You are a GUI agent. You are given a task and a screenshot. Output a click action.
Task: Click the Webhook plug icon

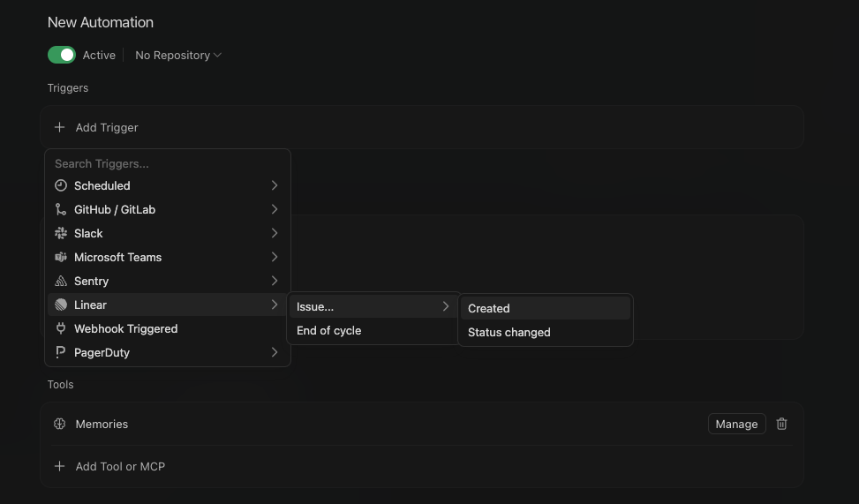click(x=61, y=328)
